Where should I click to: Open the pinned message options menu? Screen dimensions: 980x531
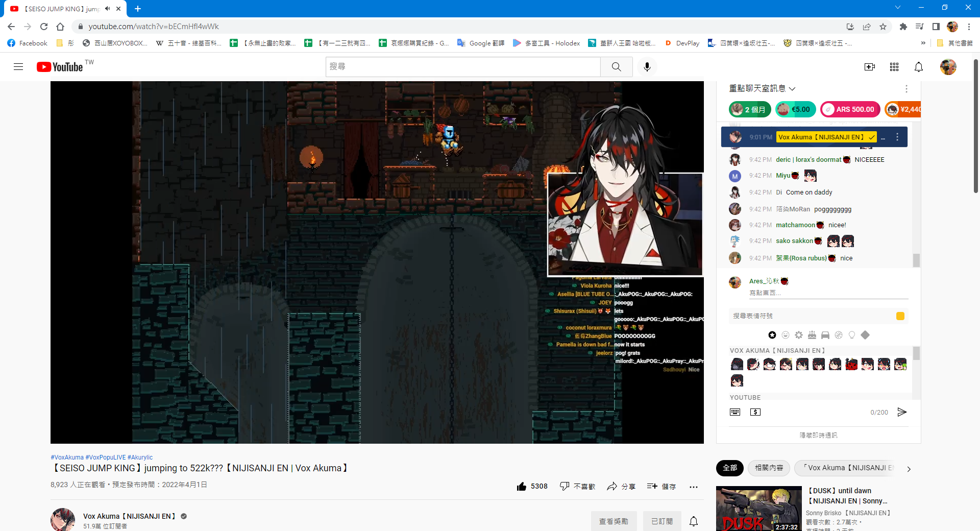897,137
